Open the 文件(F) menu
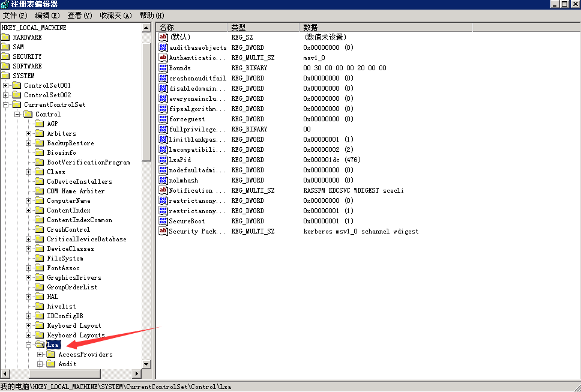Image resolution: width=581 pixels, height=392 pixels. (15, 16)
